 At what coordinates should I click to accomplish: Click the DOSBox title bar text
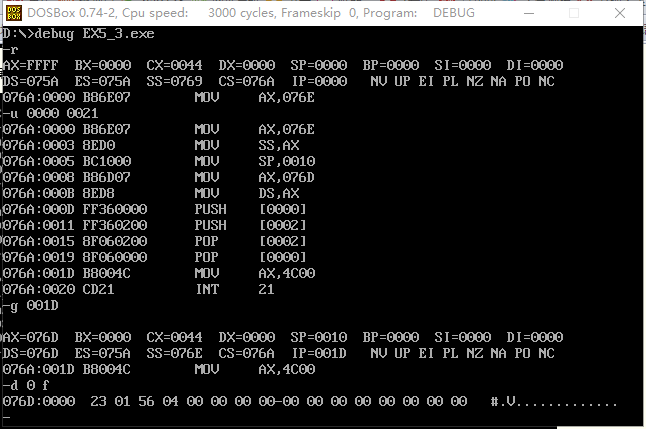pos(251,13)
